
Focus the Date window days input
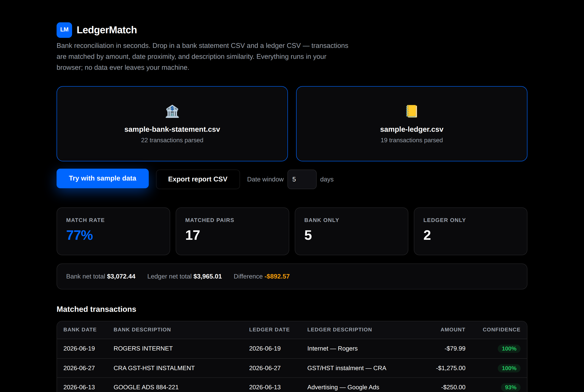click(x=302, y=179)
